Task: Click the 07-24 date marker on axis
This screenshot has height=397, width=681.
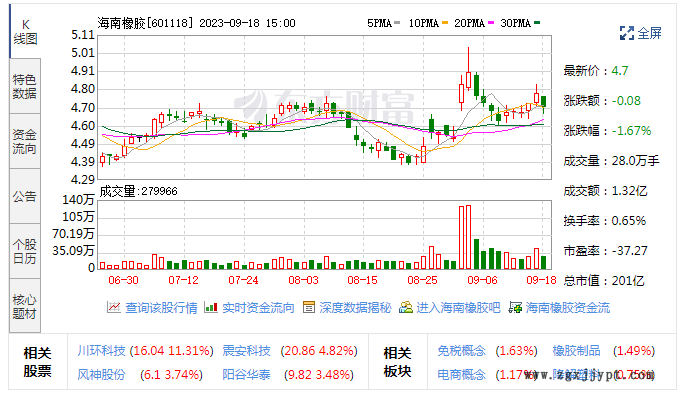Action: [243, 280]
